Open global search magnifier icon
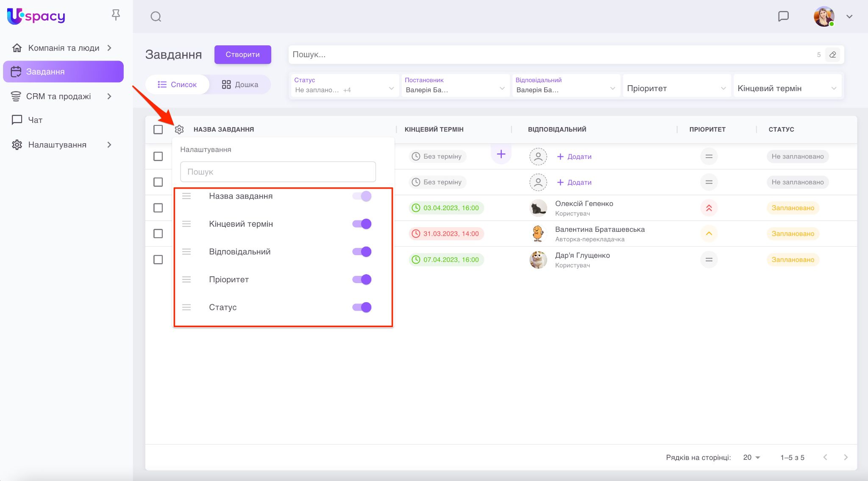Screen dimensions: 868x481 pyautogui.click(x=156, y=17)
